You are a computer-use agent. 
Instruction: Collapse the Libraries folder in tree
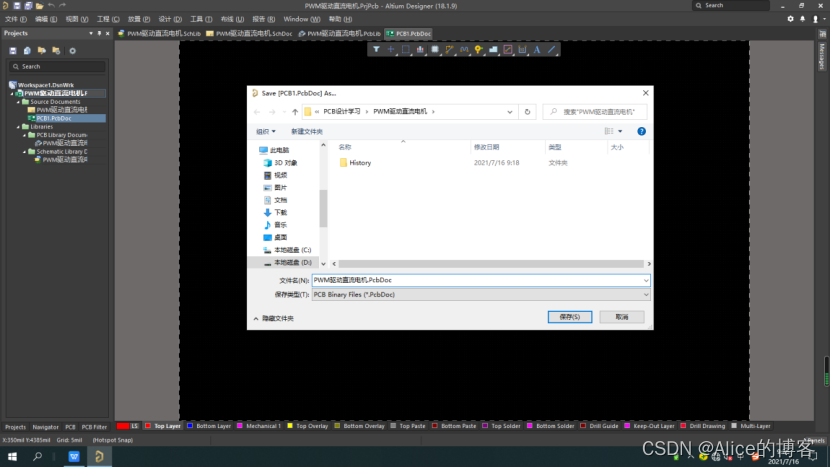(x=19, y=127)
